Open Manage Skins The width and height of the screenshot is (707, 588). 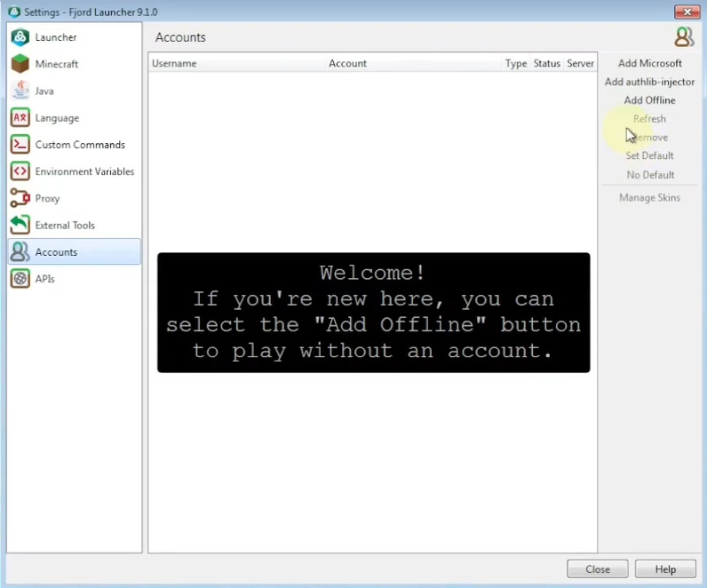650,197
